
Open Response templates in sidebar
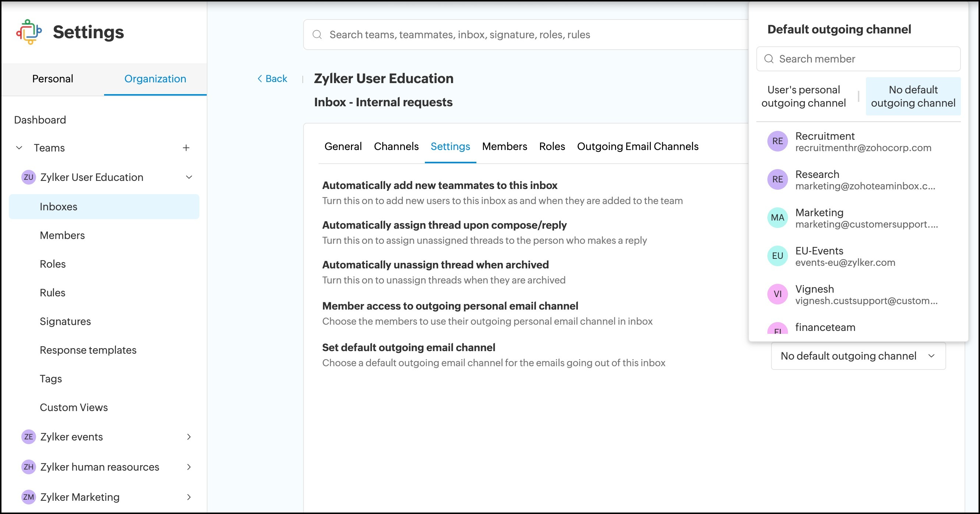(88, 350)
